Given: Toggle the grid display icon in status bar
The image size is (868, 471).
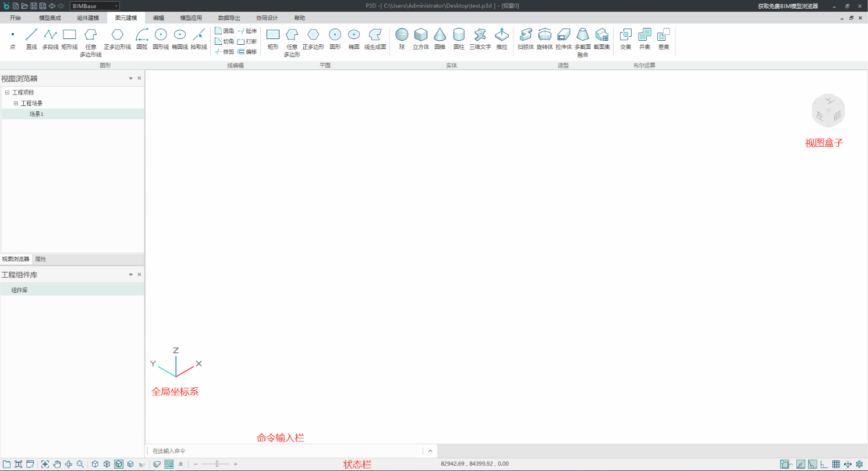Looking at the screenshot, I should coord(836,464).
